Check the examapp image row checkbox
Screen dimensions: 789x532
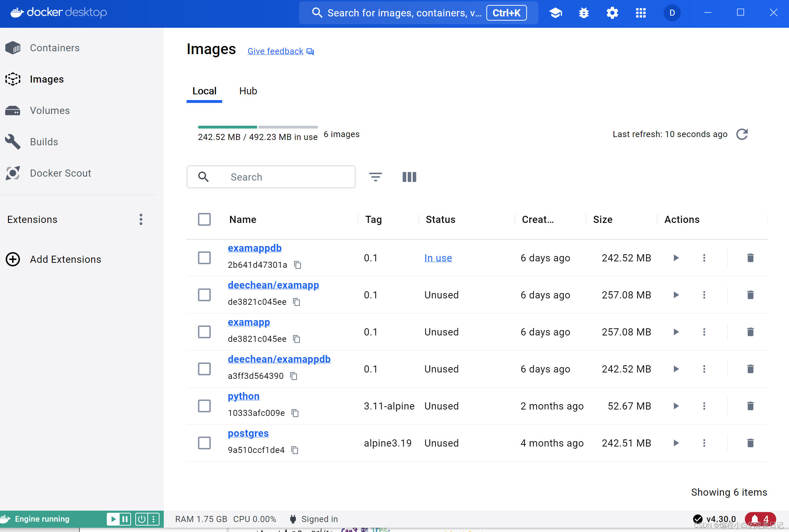(204, 332)
